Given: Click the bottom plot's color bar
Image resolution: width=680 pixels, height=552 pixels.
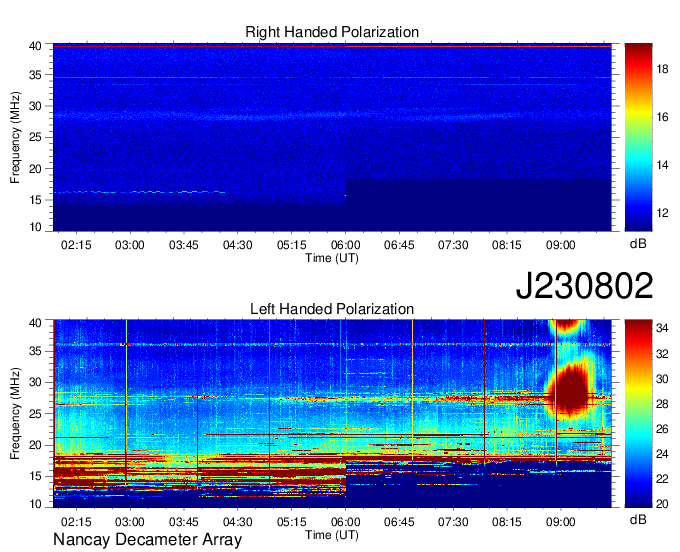Looking at the screenshot, I should pyautogui.click(x=638, y=414).
